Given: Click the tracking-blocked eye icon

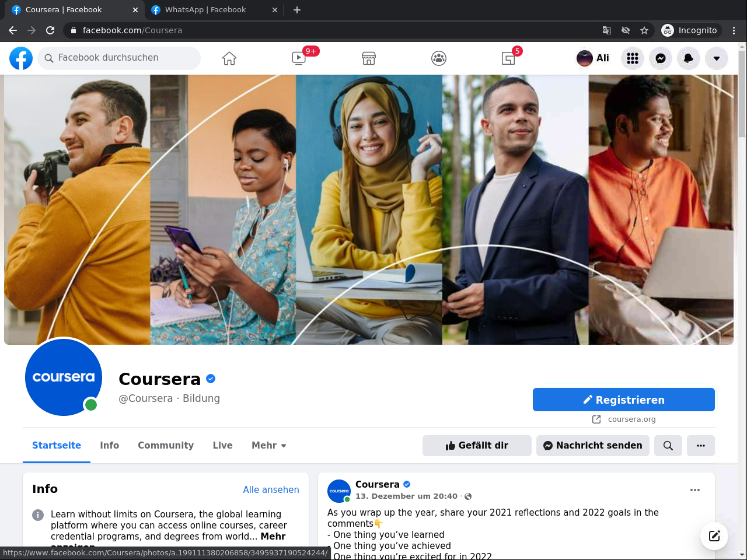Looking at the screenshot, I should [626, 30].
